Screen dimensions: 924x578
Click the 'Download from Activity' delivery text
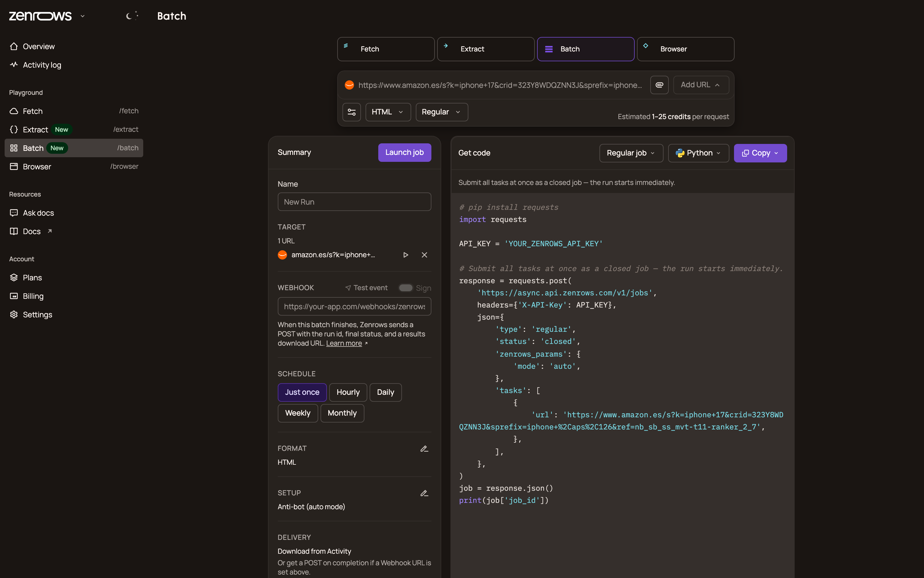click(x=314, y=551)
